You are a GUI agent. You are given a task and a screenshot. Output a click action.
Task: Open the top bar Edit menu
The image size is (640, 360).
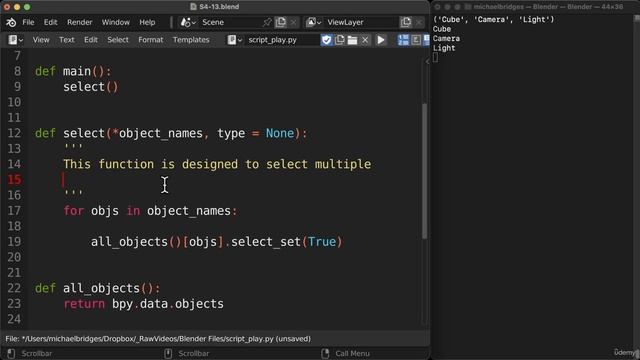pos(51,22)
